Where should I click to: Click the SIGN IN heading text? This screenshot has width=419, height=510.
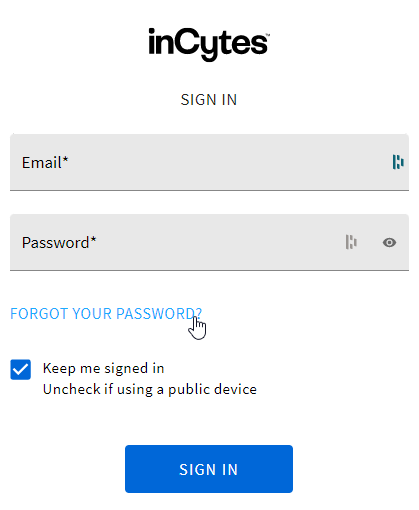coord(209,100)
